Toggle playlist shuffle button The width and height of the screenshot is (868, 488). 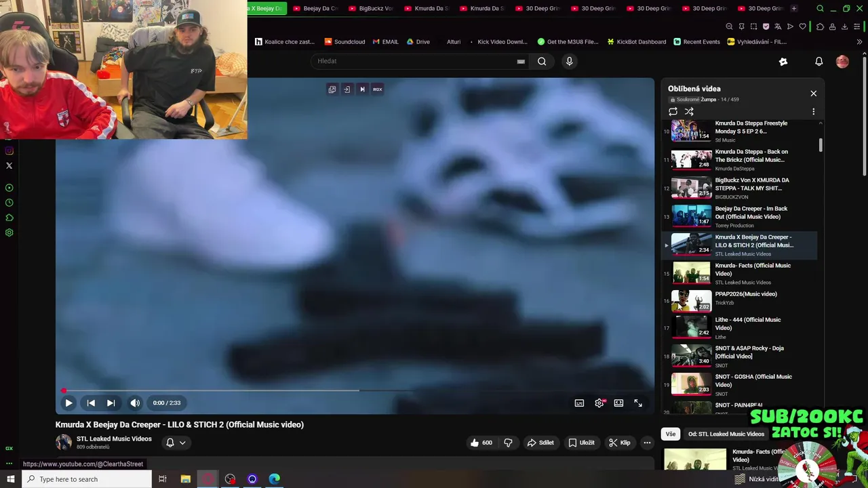point(689,112)
